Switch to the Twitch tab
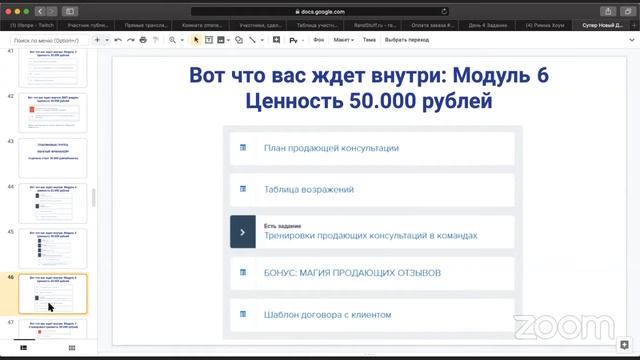The width and height of the screenshot is (640, 360). [x=32, y=25]
